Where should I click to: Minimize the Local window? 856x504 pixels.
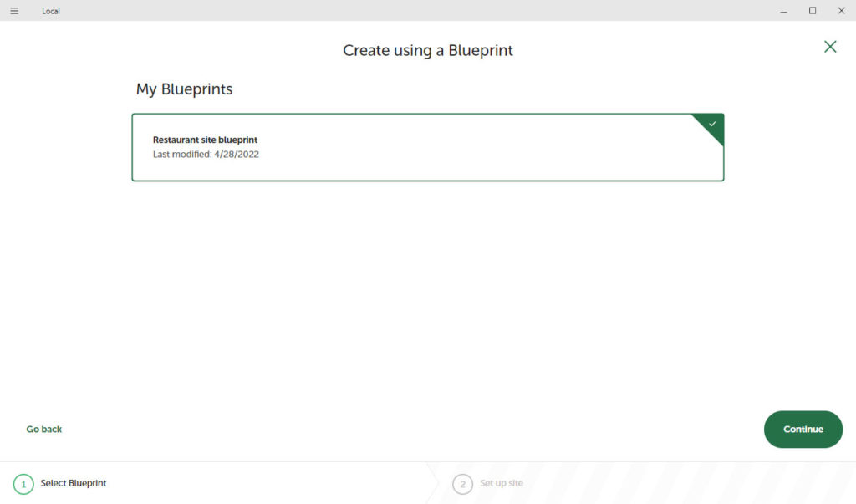[783, 11]
